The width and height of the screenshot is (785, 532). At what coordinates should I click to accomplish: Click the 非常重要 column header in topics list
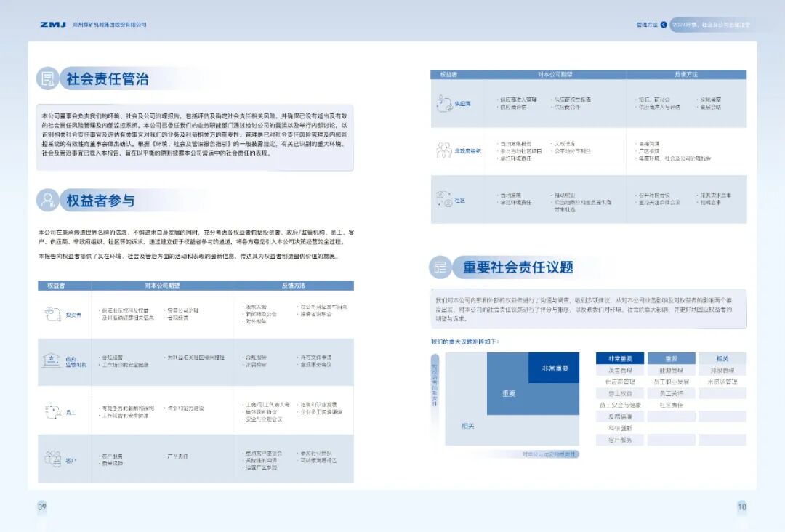[619, 358]
